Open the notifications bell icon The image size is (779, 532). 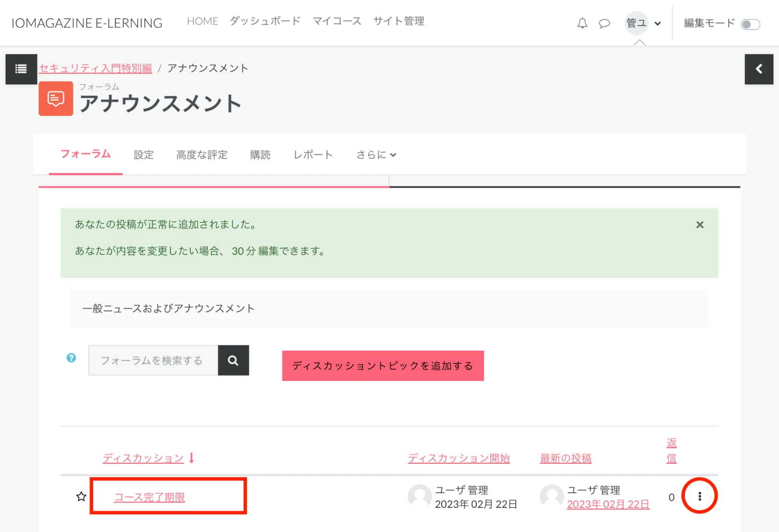pos(582,23)
